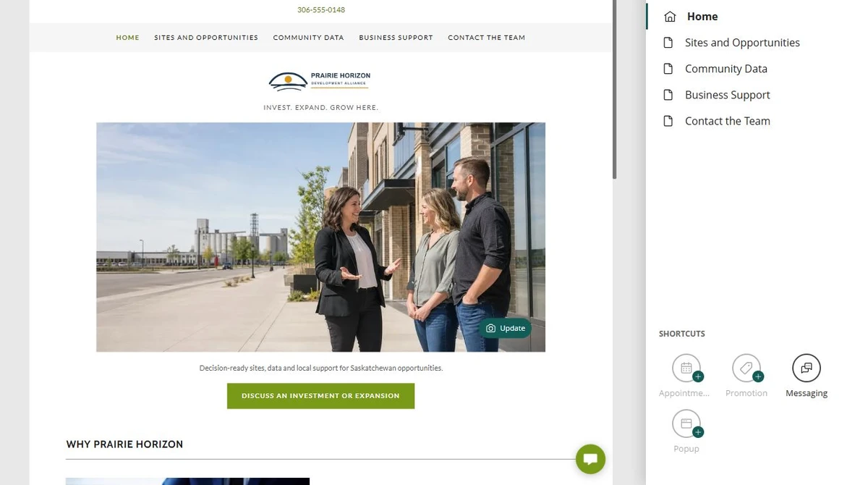This screenshot has width=868, height=485.
Task: Click Update on the hero photo
Action: [505, 328]
